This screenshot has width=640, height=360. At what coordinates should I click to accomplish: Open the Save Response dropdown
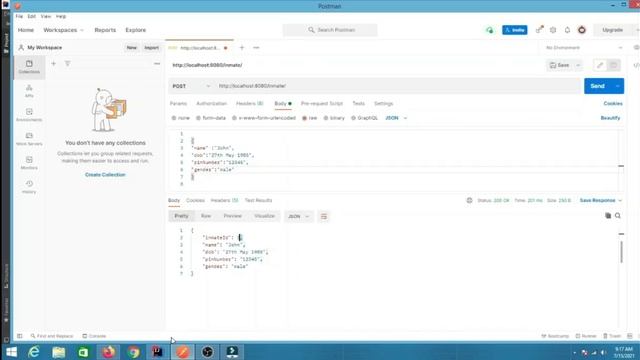coord(600,200)
